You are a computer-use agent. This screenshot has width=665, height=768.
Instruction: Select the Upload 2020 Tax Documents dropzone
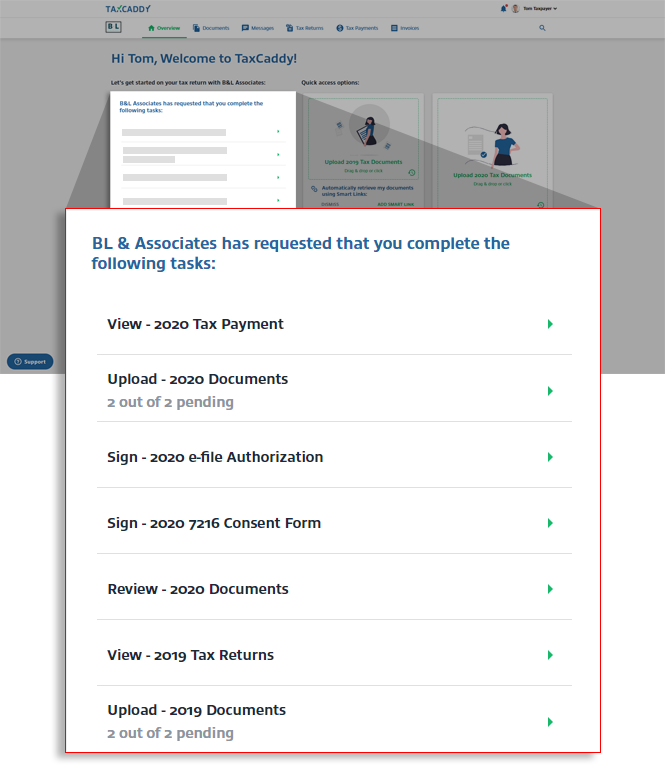493,153
